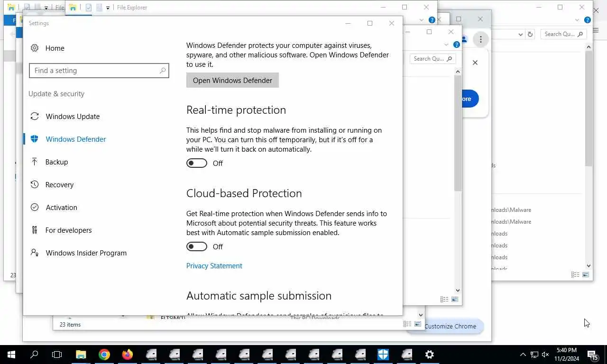This screenshot has height=364, width=607.
Task: Click search box in Malware-paths File Explorer window
Action: pos(563,34)
